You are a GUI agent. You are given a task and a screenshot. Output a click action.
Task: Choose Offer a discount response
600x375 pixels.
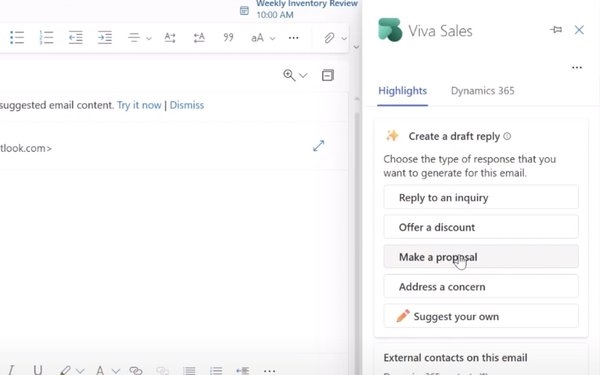481,227
